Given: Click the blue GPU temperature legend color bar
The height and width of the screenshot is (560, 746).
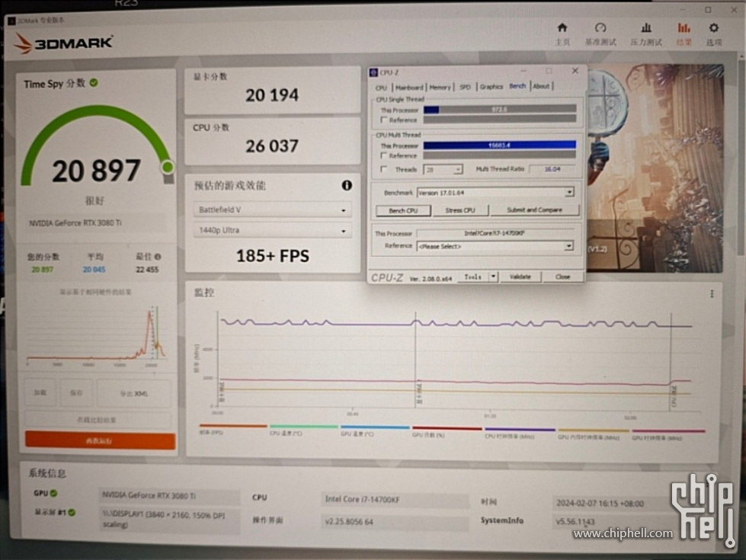Looking at the screenshot, I should coord(375,427).
